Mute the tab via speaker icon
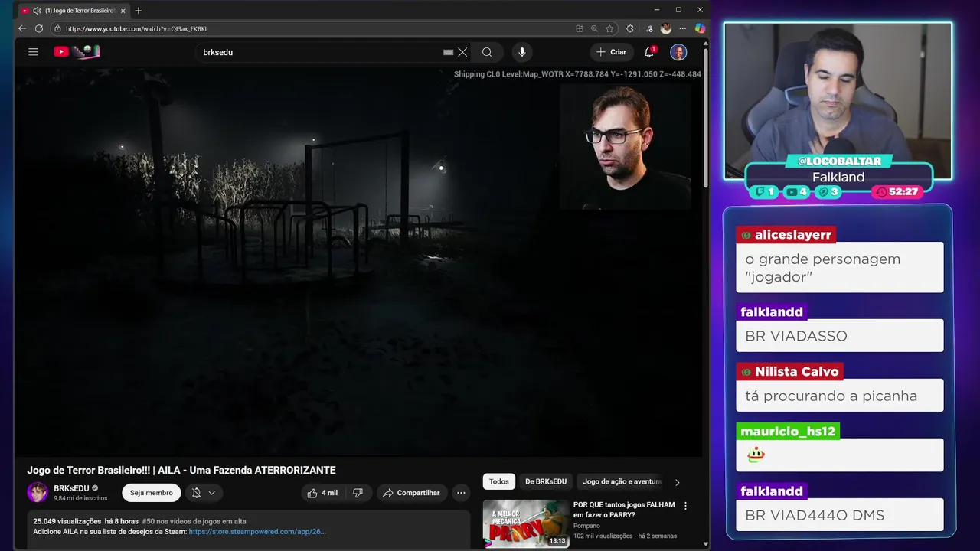This screenshot has height=551, width=980. (37, 11)
